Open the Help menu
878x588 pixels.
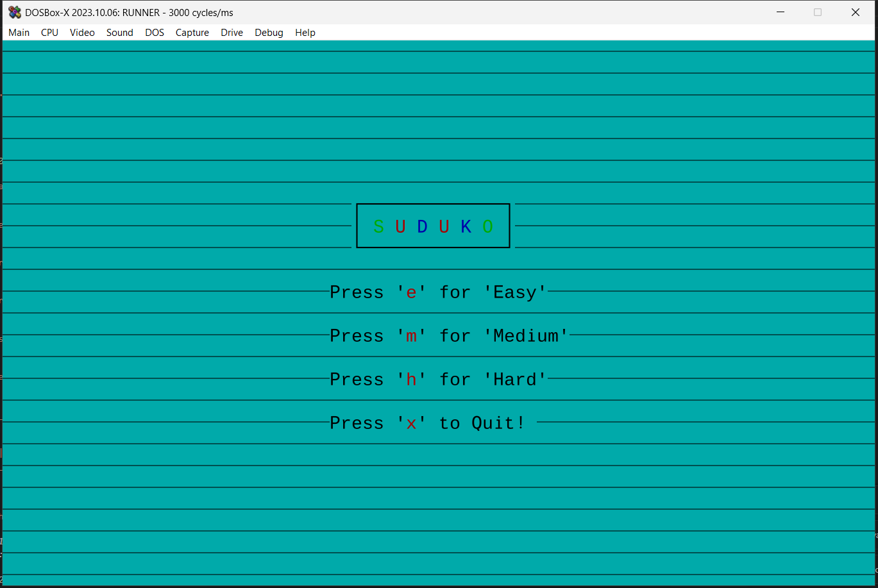click(305, 33)
